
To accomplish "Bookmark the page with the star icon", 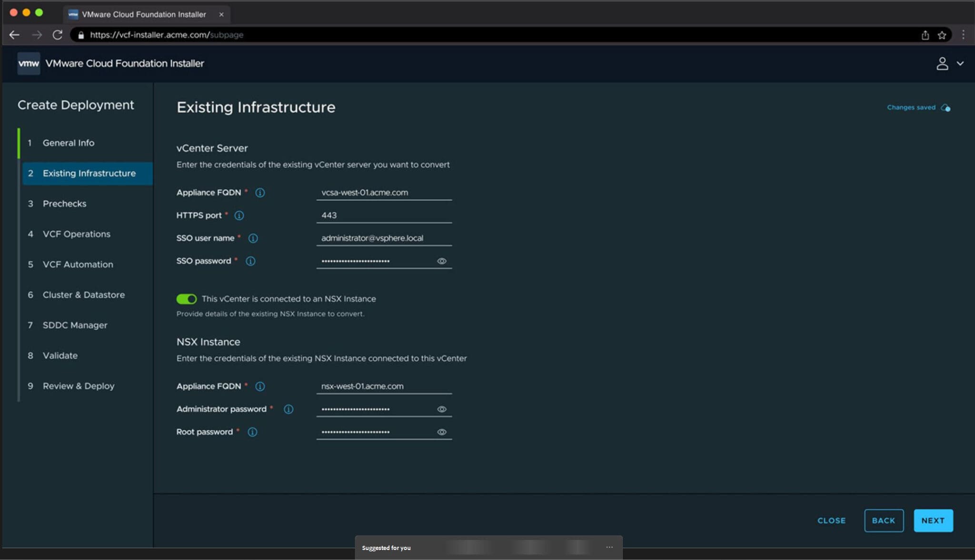I will [942, 35].
